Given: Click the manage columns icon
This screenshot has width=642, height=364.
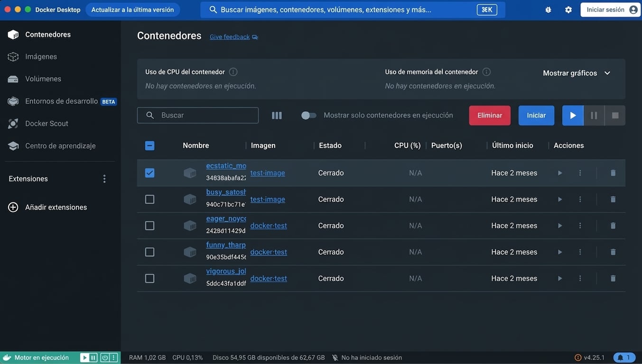Looking at the screenshot, I should point(277,115).
